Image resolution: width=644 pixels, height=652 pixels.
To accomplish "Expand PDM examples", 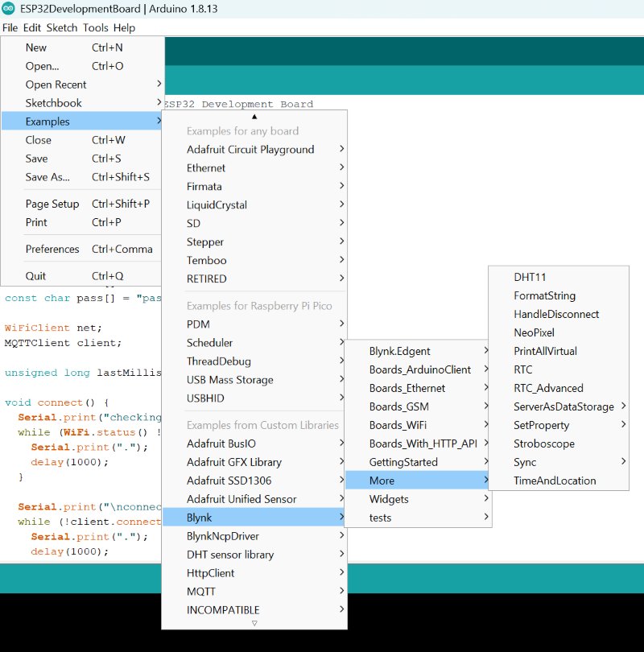I will (x=254, y=324).
